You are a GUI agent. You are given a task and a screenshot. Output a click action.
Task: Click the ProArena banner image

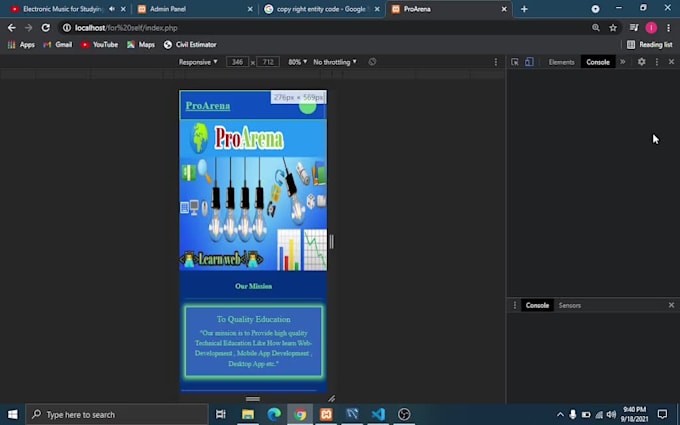pos(253,195)
